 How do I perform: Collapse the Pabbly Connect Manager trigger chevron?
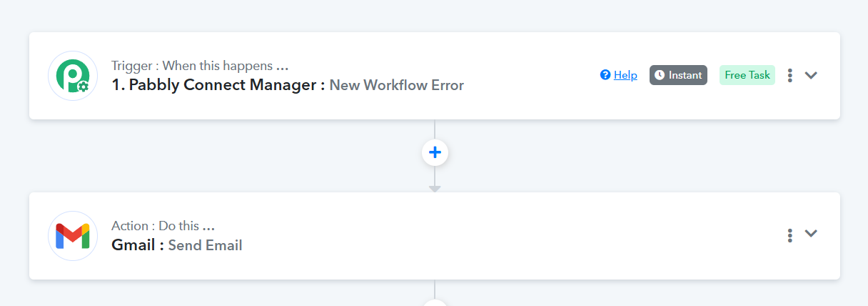tap(811, 75)
